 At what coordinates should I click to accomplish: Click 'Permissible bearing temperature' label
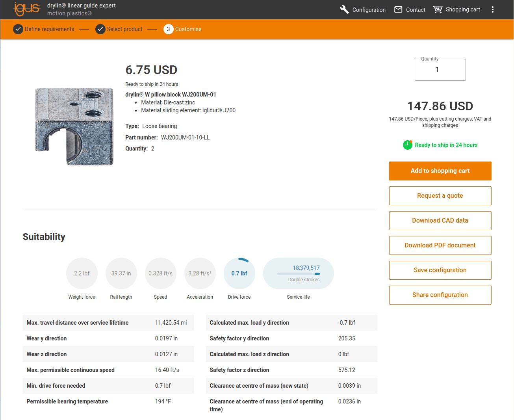pyautogui.click(x=67, y=401)
